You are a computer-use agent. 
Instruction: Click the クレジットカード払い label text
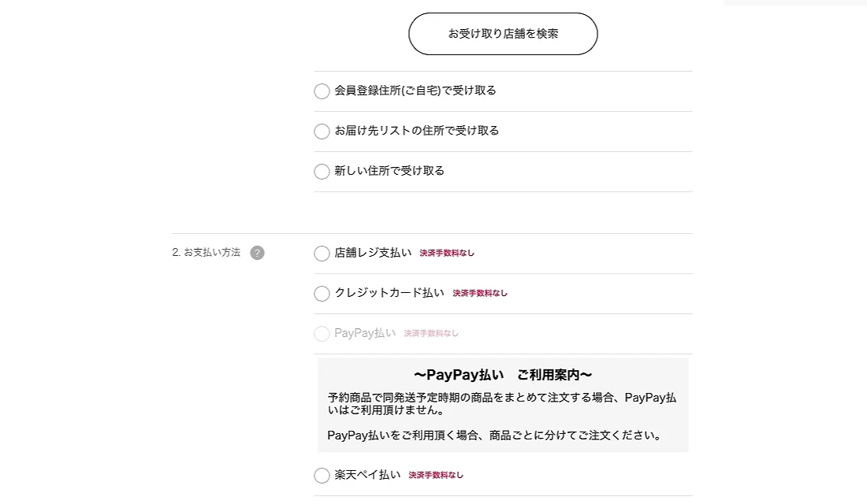389,293
